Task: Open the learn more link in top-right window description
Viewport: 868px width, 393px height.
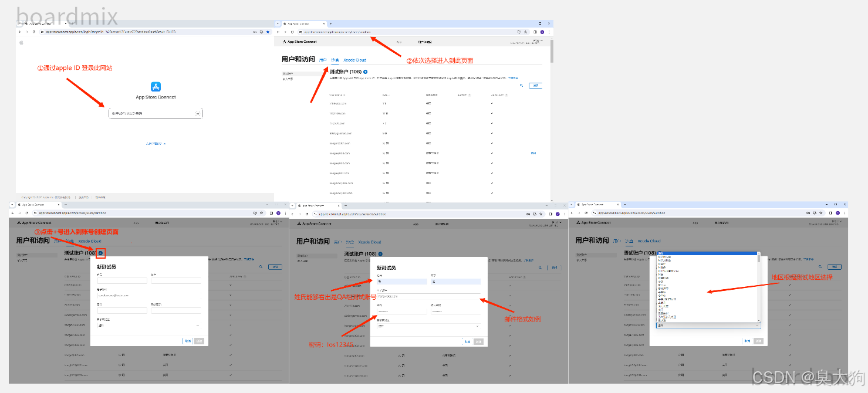Action: click(513, 77)
